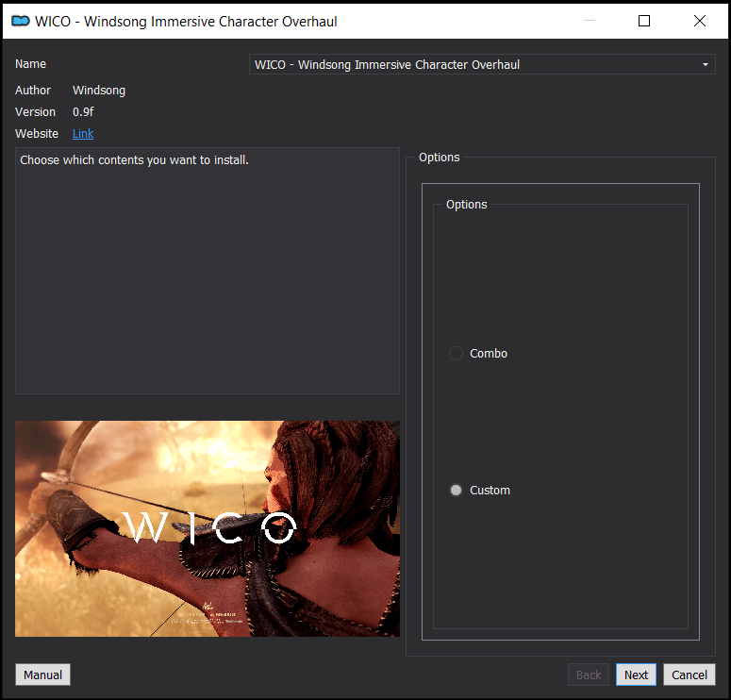Open the Website Link
Viewport: 731px width, 700px height.
[x=83, y=134]
